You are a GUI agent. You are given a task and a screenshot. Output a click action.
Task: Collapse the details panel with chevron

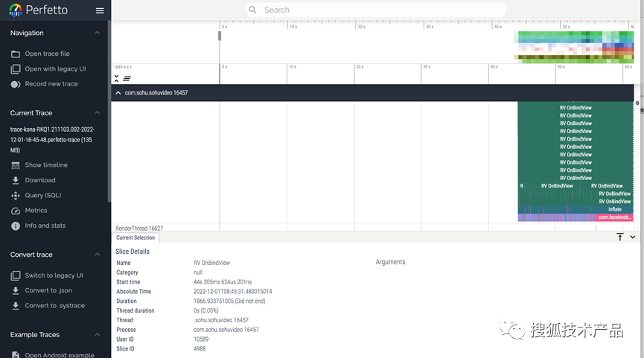(633, 237)
